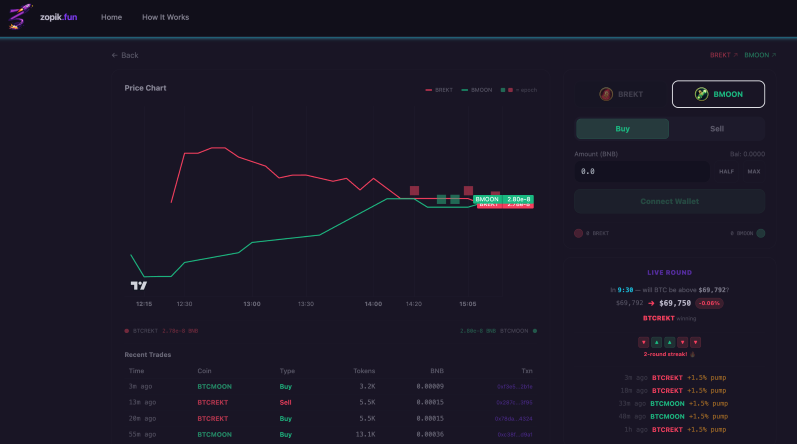
Task: Click the 1h ago BTCREKT pump entry
Action: tap(675, 429)
